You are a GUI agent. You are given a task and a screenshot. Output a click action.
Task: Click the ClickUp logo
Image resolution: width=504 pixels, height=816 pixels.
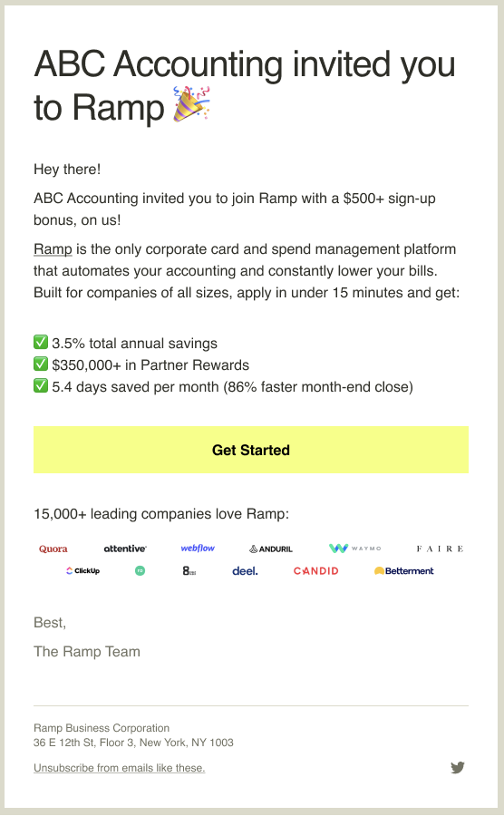(x=82, y=571)
